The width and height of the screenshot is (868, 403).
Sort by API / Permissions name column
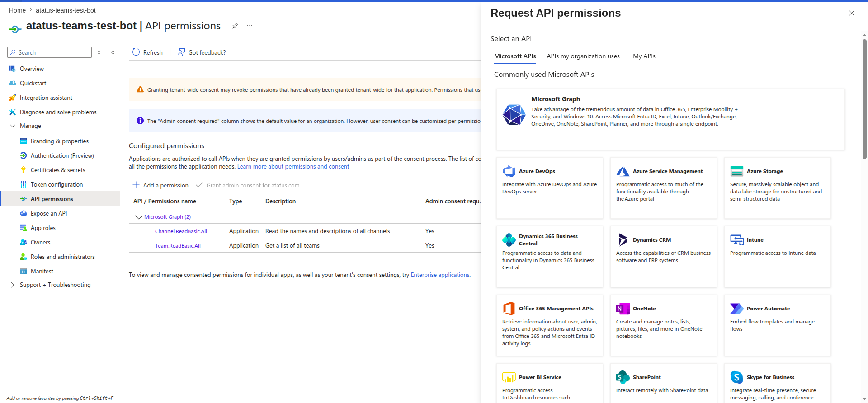[x=165, y=201]
